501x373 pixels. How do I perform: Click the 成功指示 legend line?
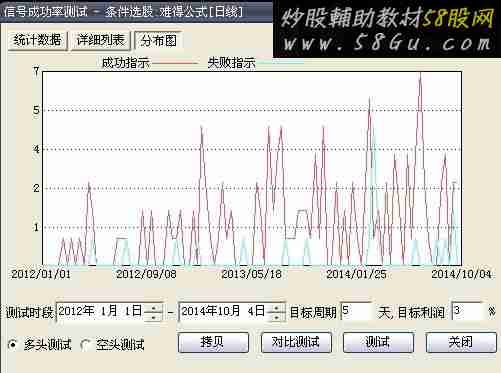[175, 63]
